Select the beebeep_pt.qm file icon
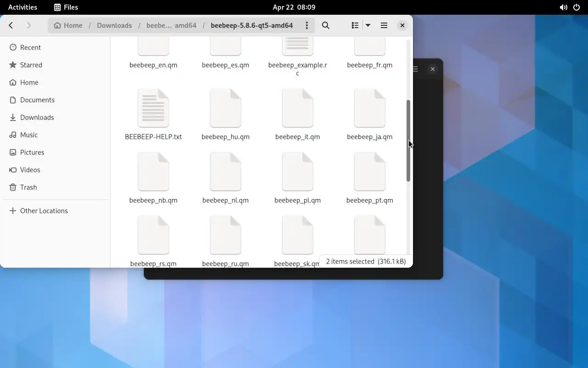The height and width of the screenshot is (368, 588). coord(370,172)
